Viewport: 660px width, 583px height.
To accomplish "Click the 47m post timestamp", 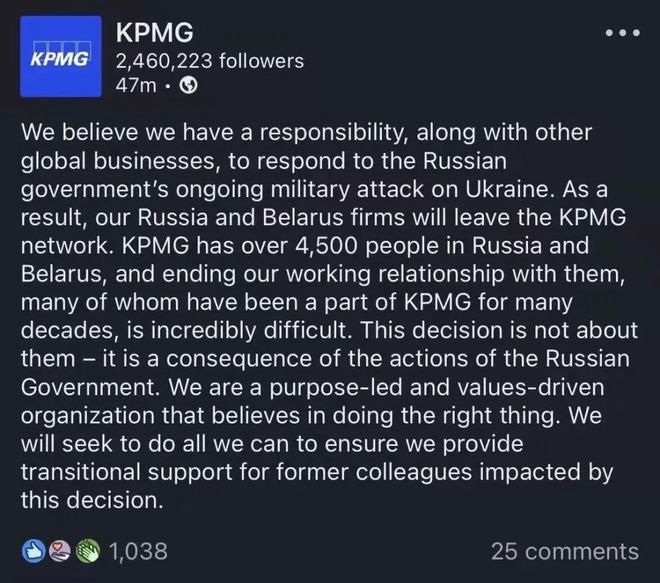I will [136, 86].
